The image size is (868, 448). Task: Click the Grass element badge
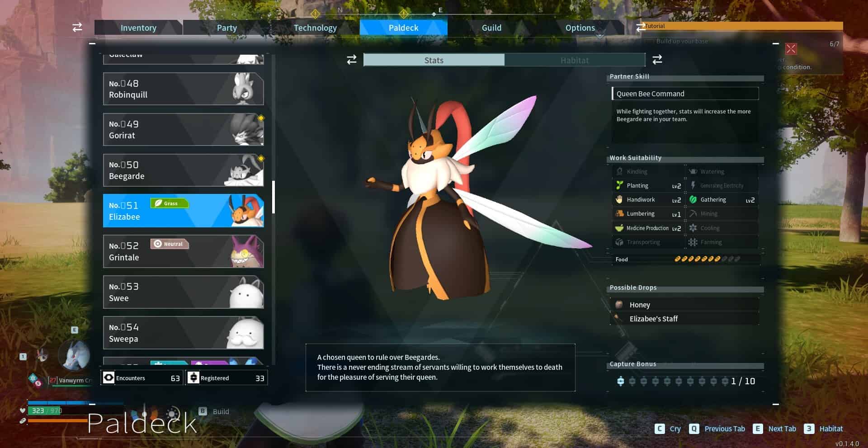[169, 203]
